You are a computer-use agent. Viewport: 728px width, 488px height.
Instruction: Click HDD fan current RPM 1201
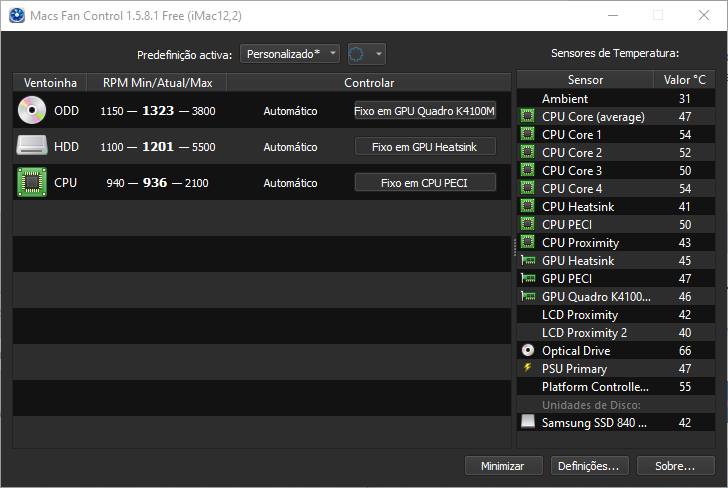pyautogui.click(x=158, y=147)
